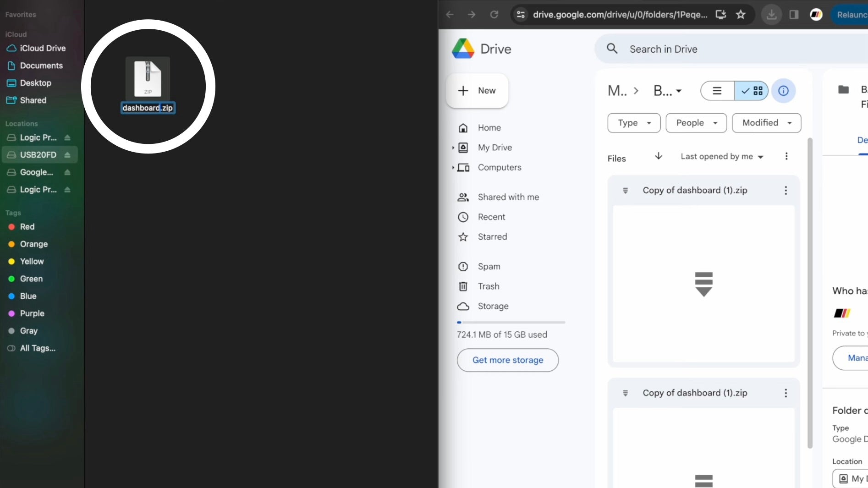
Task: Switch to list layout view
Action: click(x=717, y=91)
